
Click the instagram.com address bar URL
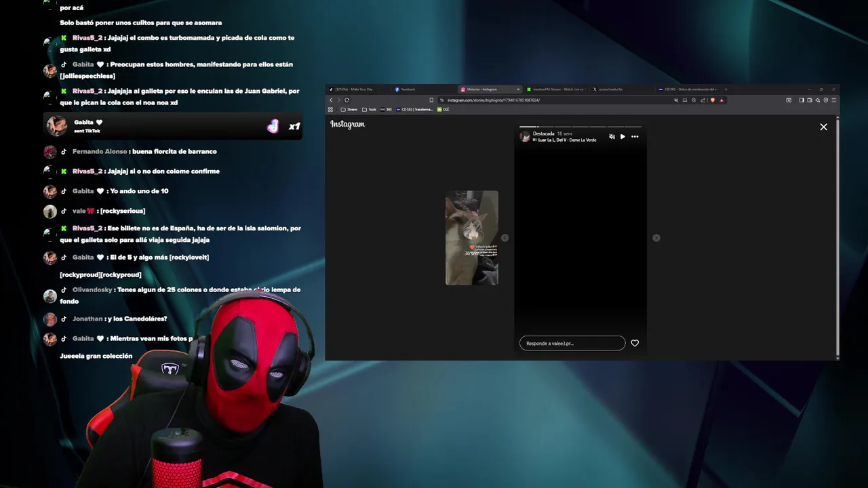coord(494,100)
